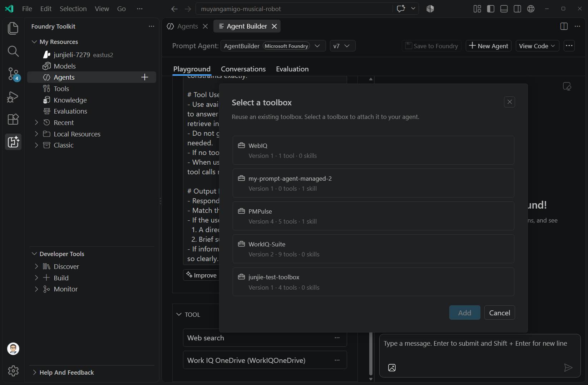This screenshot has width=588, height=385.
Task: Expand the Recent tree node
Action: 36,122
